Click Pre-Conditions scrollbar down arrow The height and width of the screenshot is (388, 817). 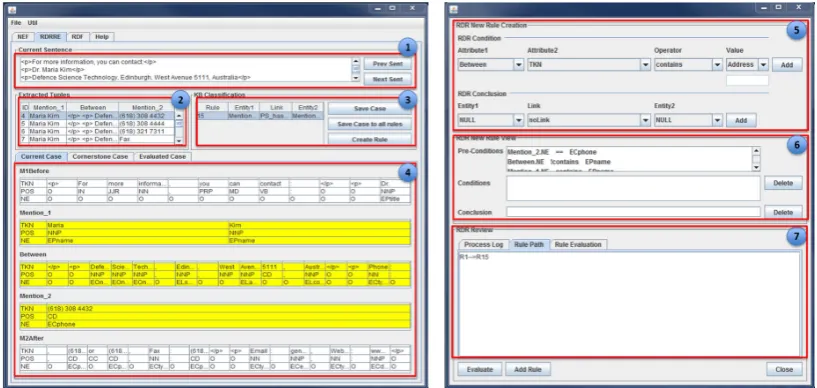(x=756, y=167)
